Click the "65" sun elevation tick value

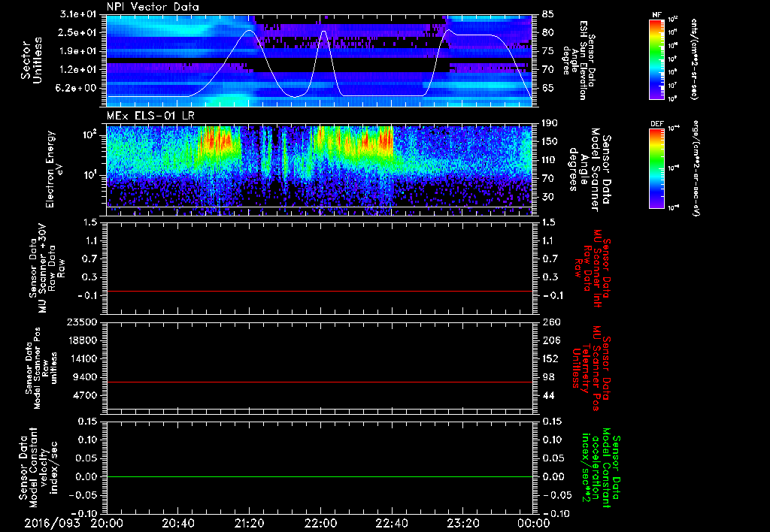tap(548, 89)
